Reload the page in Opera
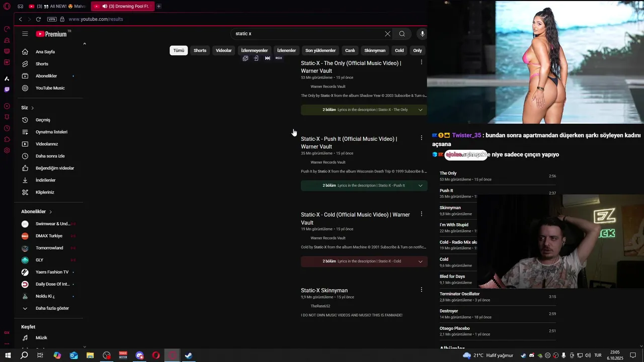This screenshot has width=644, height=362. click(38, 19)
